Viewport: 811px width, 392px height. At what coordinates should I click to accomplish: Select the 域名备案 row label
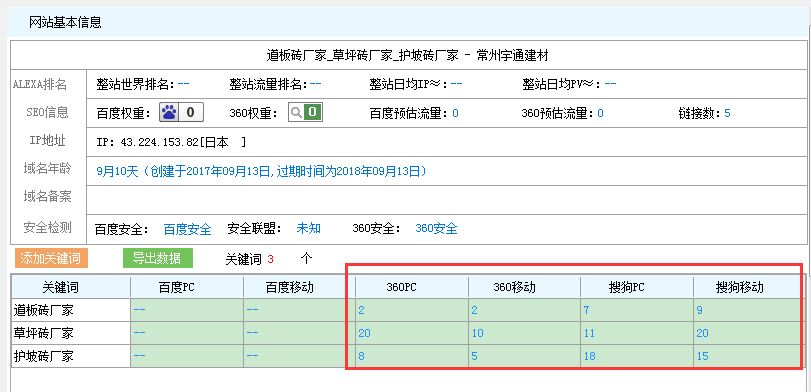tap(47, 197)
